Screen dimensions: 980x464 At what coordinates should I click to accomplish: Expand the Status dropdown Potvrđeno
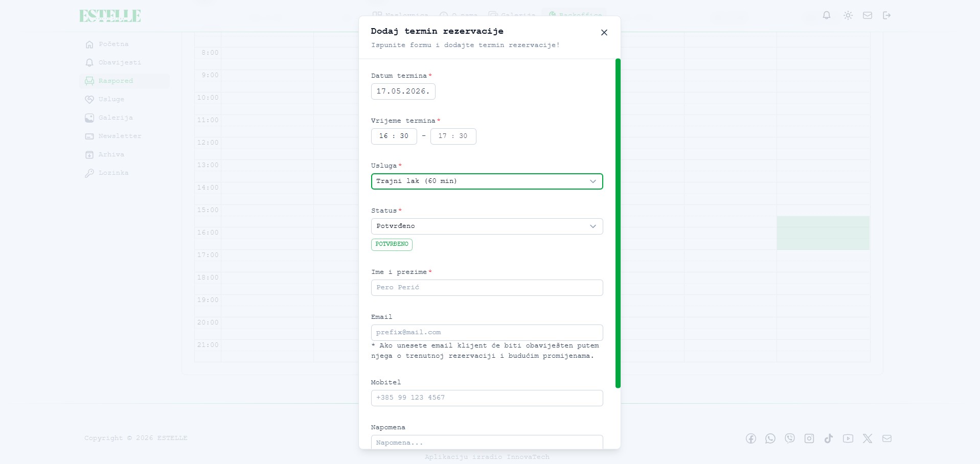pyautogui.click(x=487, y=226)
